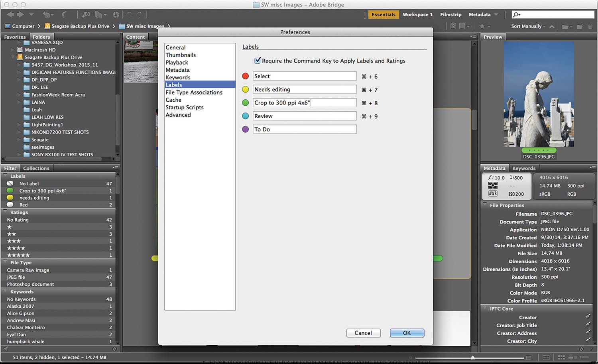Select the grid view icon in status bar
The height and width of the screenshot is (364, 598).
click(561, 357)
